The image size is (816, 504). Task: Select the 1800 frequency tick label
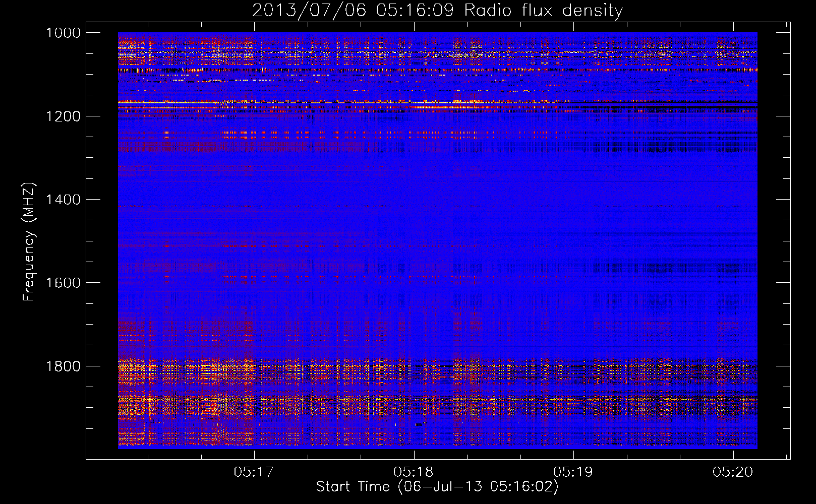click(x=63, y=366)
